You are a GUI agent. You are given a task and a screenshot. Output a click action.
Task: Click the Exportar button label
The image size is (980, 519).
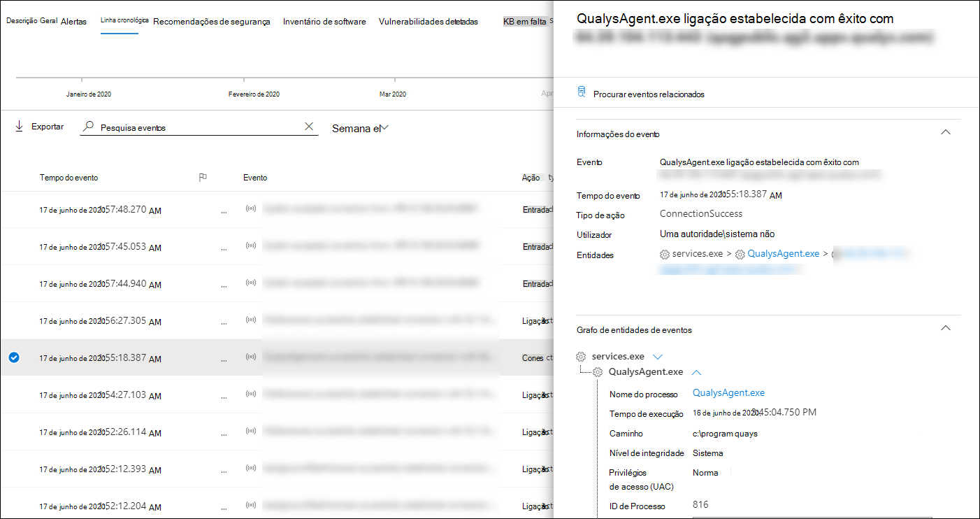click(48, 127)
